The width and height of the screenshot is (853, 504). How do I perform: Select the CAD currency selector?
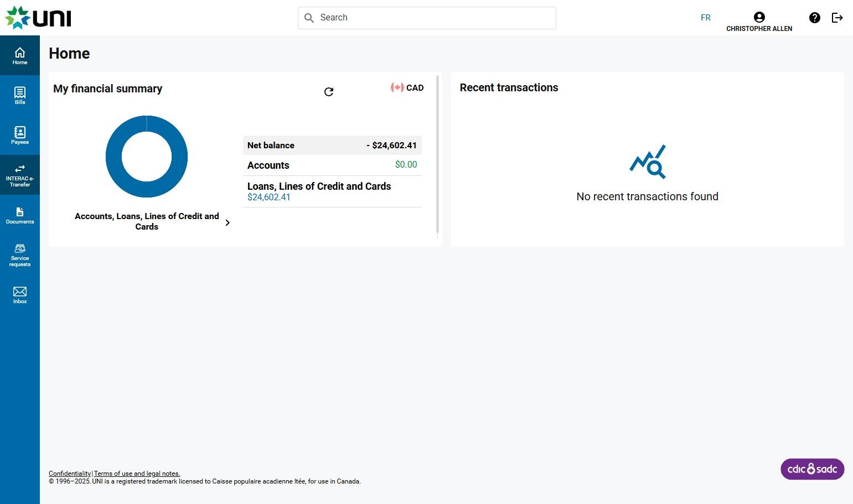coord(407,87)
